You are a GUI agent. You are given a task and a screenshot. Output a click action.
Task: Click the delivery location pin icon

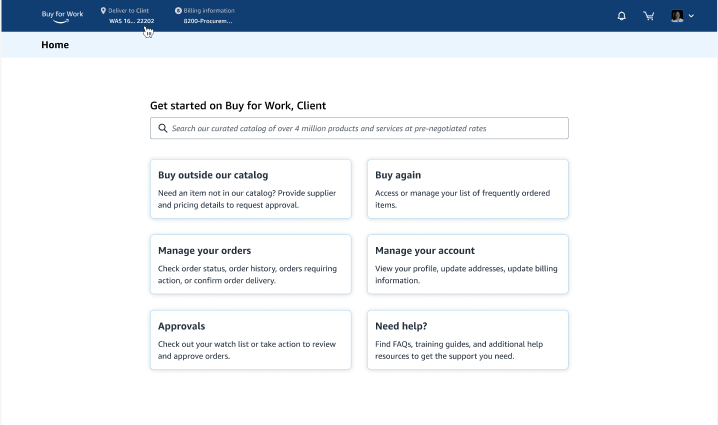point(103,11)
